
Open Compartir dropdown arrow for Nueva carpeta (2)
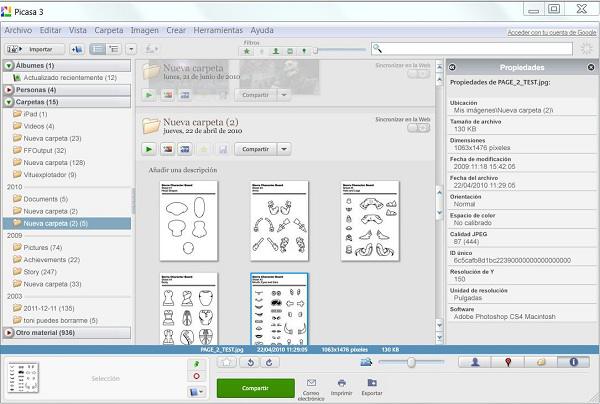(x=284, y=149)
